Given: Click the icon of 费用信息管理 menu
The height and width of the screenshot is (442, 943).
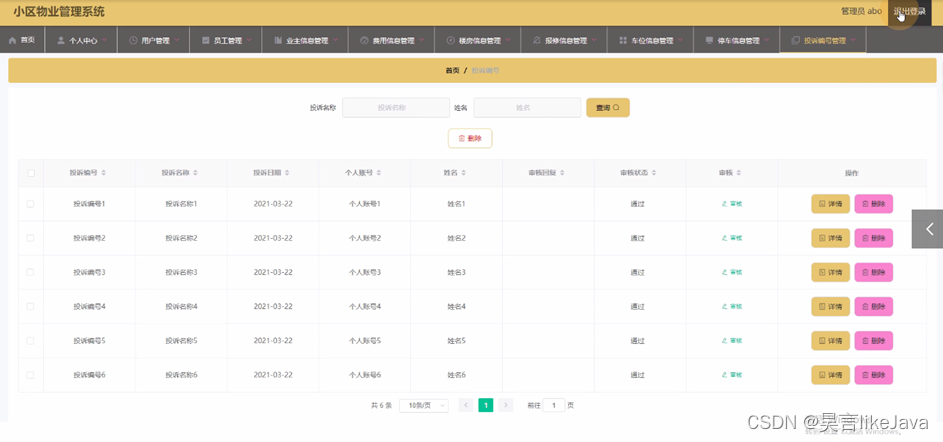Looking at the screenshot, I should pyautogui.click(x=364, y=41).
